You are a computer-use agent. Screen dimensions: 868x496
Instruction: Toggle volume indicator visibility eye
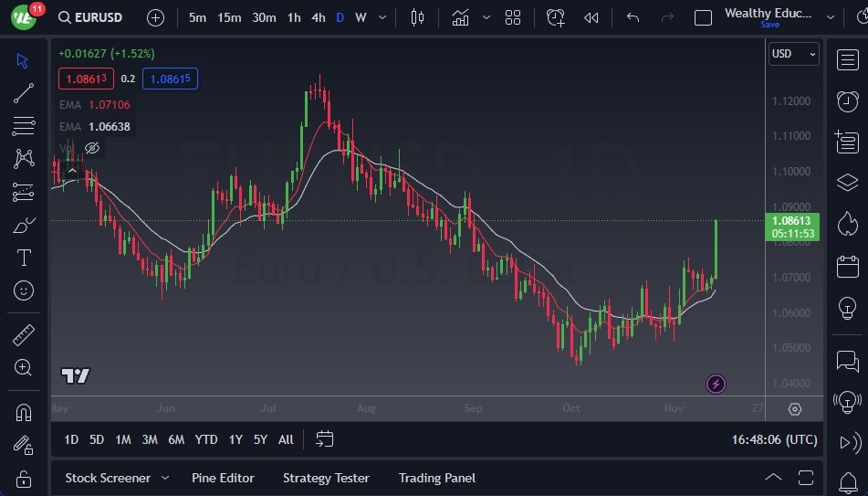pos(92,148)
